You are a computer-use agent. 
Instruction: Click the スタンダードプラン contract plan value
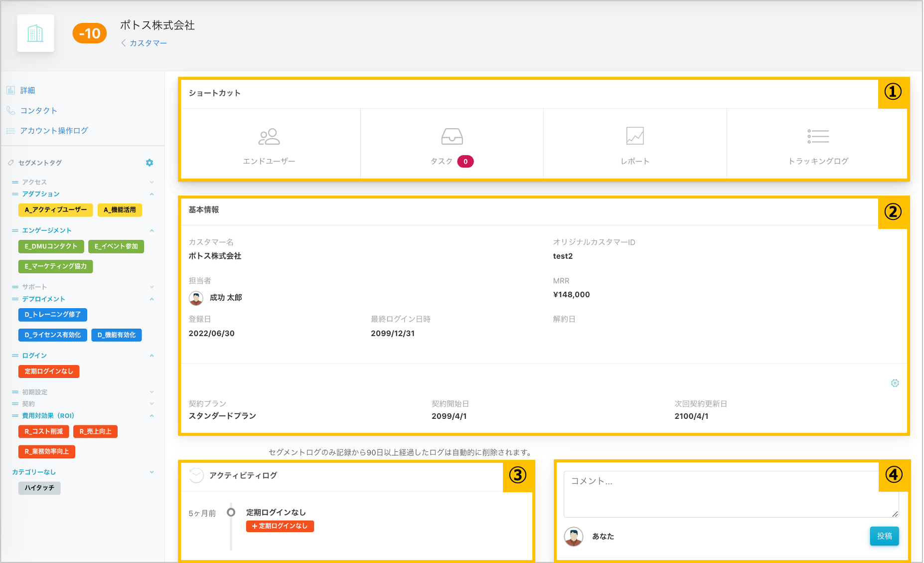click(222, 416)
